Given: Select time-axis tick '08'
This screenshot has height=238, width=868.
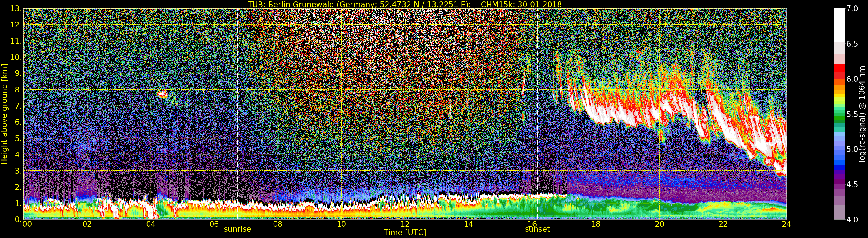Looking at the screenshot, I should tap(278, 224).
